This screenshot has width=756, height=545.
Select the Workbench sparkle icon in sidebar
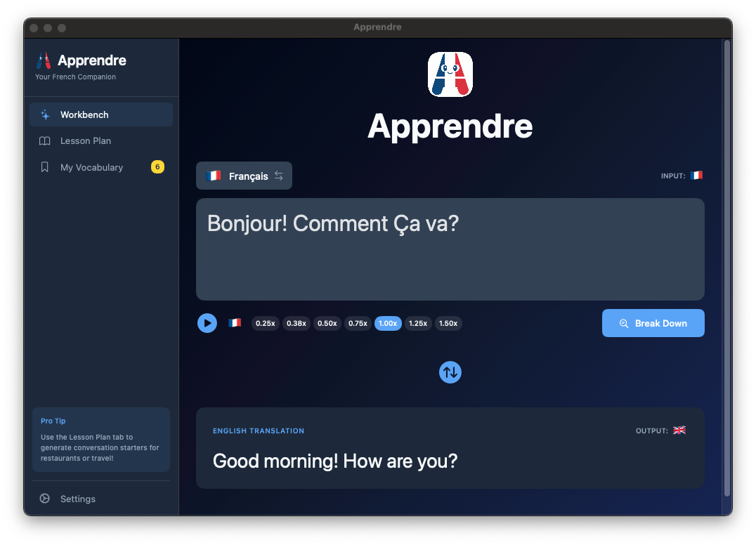point(44,114)
